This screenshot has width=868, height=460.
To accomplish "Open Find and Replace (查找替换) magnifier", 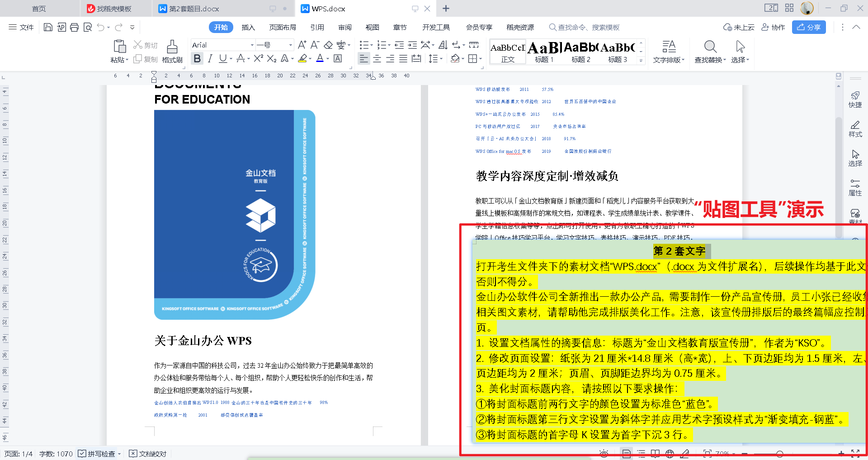I will pos(710,46).
